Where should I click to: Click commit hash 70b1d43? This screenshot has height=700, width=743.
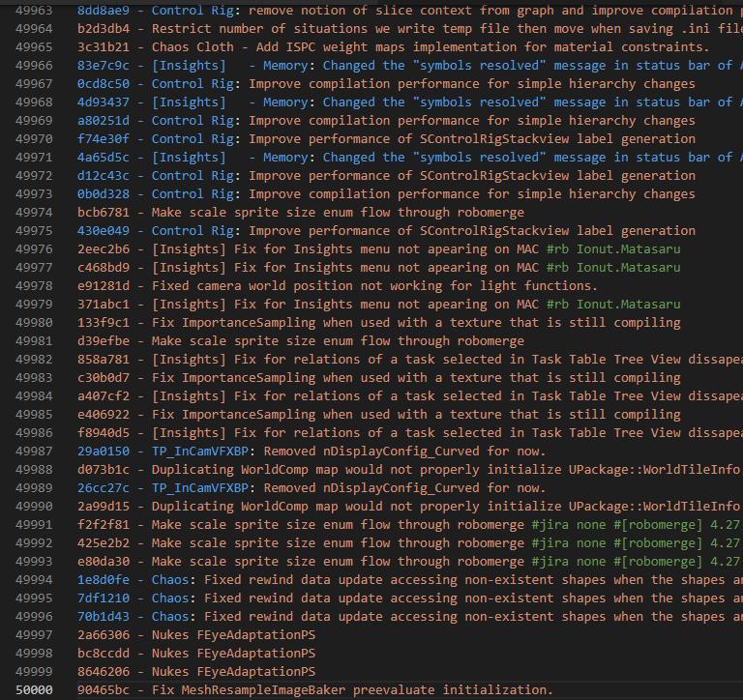coord(104,617)
